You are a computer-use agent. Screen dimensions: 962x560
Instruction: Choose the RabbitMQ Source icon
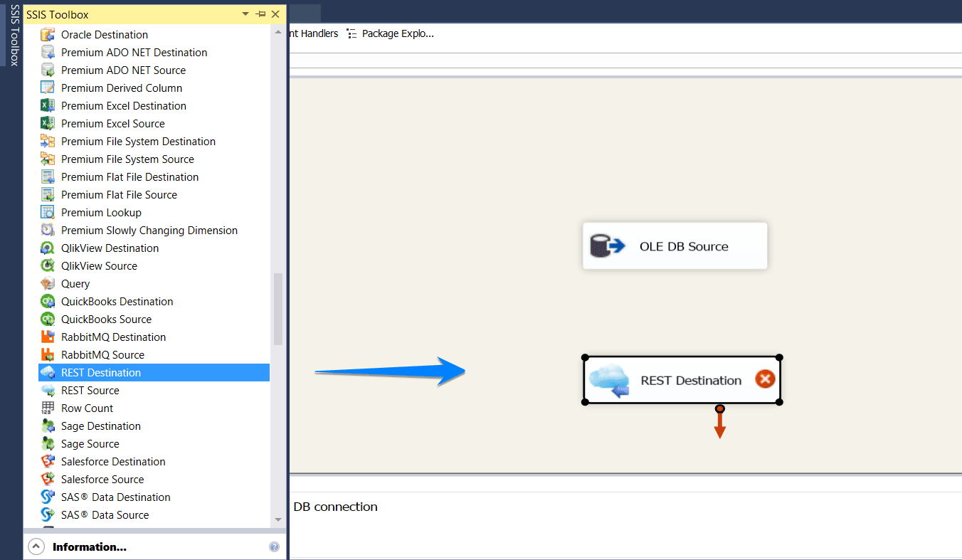[48, 354]
